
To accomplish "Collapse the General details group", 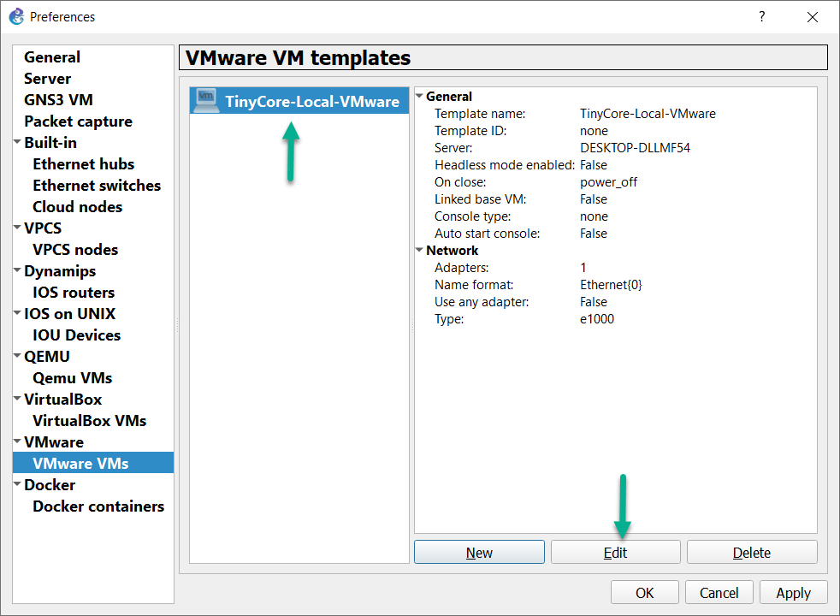I will [419, 96].
